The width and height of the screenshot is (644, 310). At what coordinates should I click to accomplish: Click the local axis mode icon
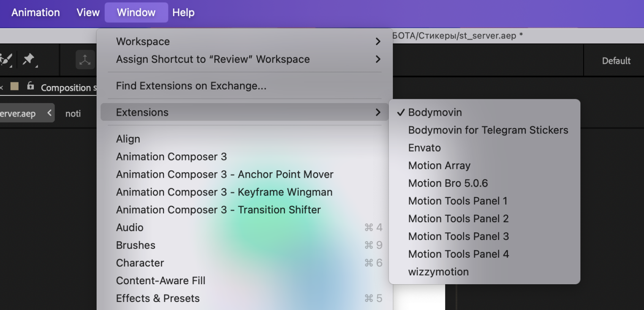tap(85, 60)
